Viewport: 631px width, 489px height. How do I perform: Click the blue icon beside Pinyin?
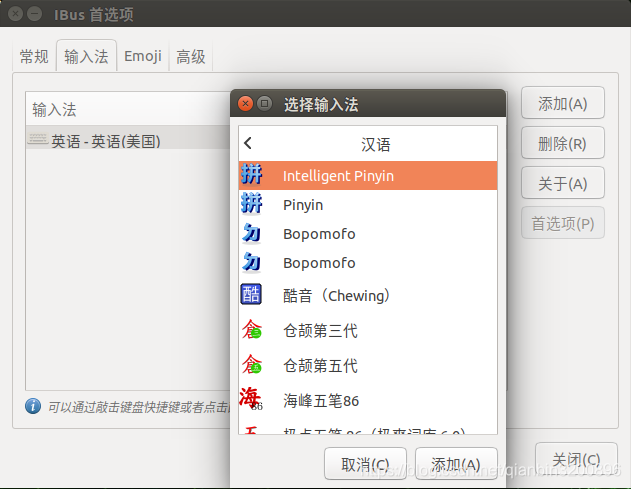click(x=252, y=203)
